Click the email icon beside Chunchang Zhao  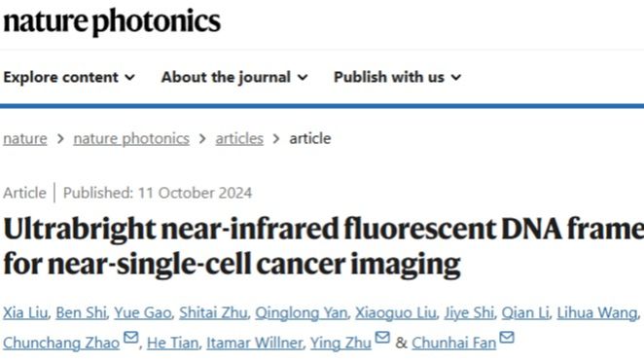(131, 338)
